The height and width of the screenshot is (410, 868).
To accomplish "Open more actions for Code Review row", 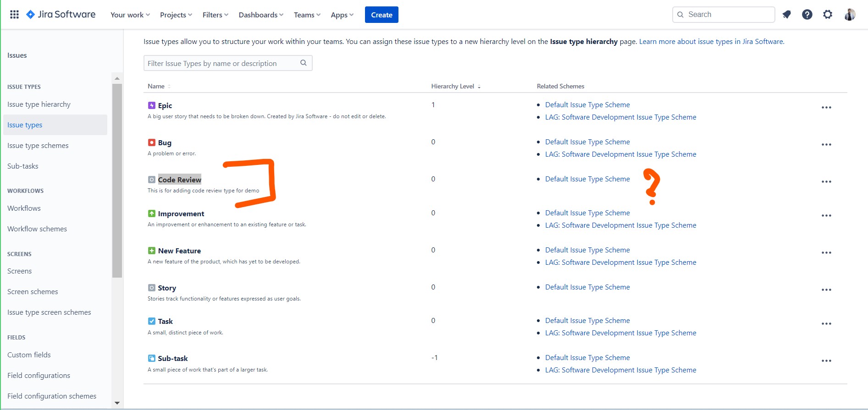I will click(826, 182).
